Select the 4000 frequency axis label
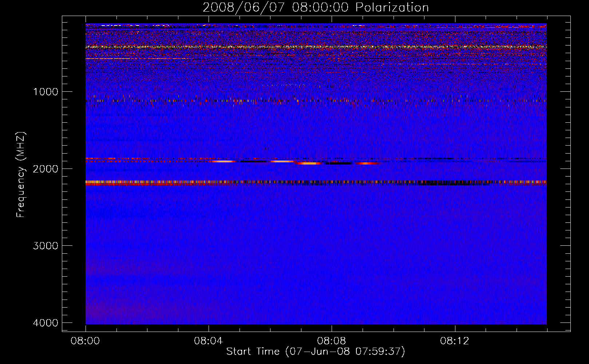Image resolution: width=589 pixels, height=364 pixels. [x=46, y=323]
